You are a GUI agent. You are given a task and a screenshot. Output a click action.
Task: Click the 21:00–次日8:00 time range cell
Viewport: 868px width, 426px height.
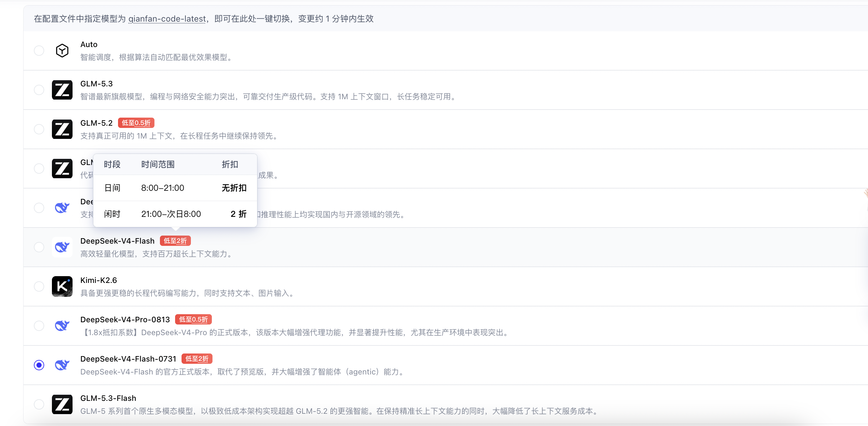click(x=171, y=214)
